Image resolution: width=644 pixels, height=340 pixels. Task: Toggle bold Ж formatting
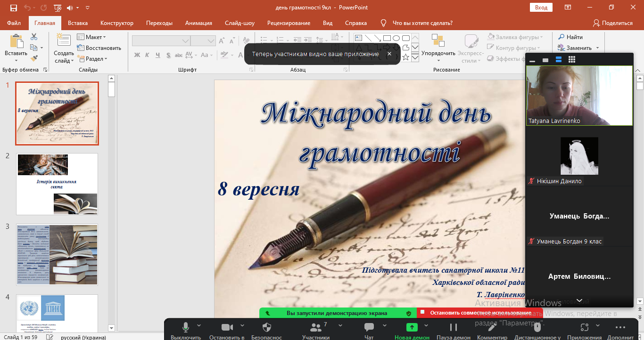point(137,55)
